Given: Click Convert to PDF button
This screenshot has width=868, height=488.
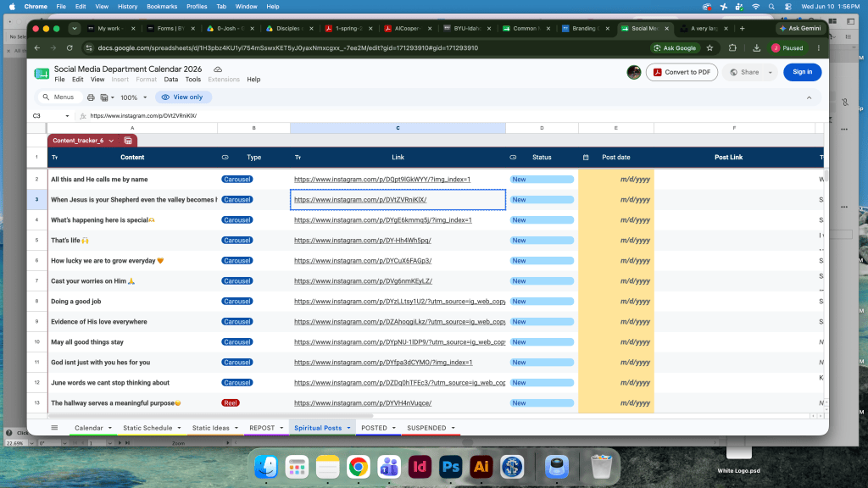Looking at the screenshot, I should click(x=682, y=72).
